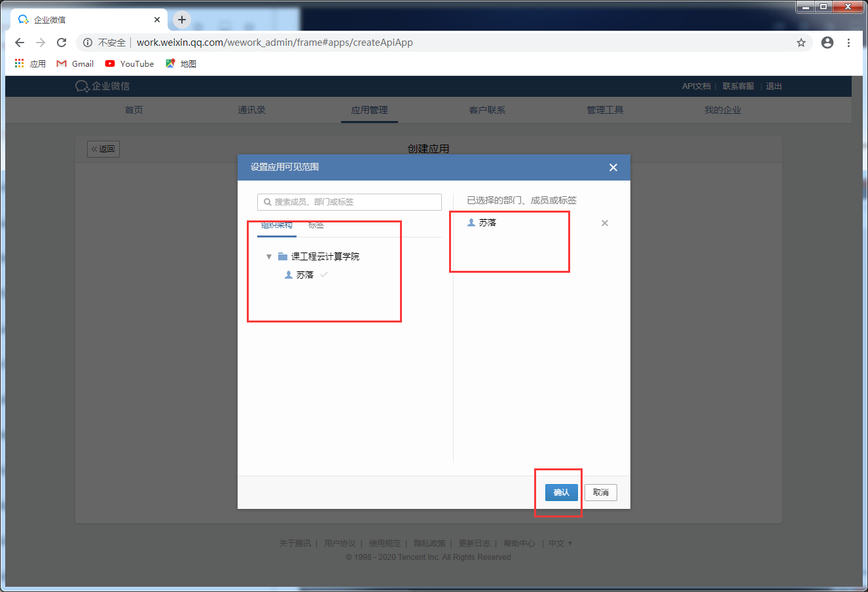Bookmark this page with the star icon
The image size is (868, 592).
801,43
